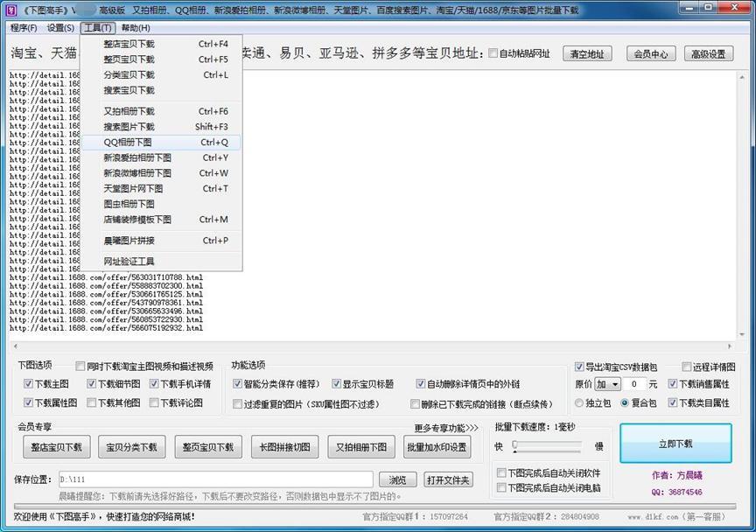This screenshot has width=756, height=532.
Task: Click 长图拼接切图 button
Action: tap(284, 447)
